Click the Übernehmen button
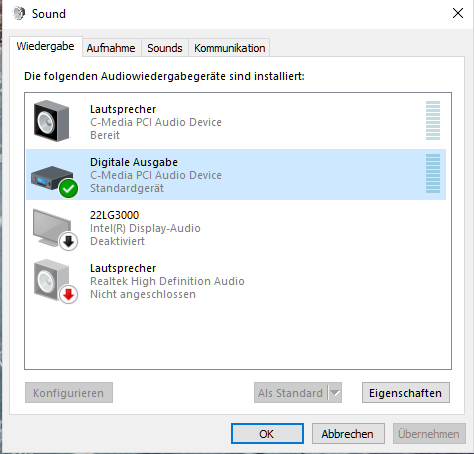474x454 pixels. [x=429, y=434]
